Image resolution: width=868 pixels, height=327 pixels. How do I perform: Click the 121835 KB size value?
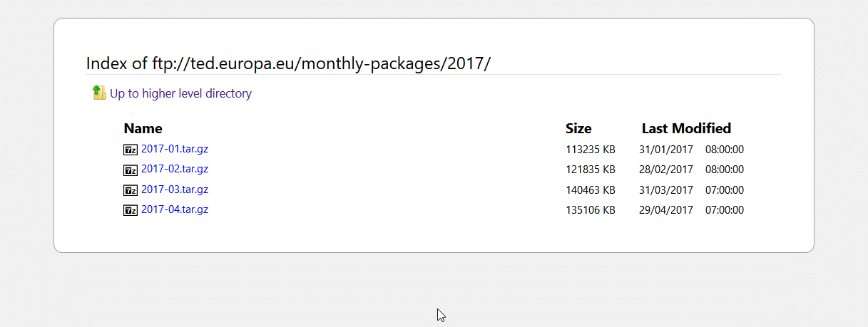(x=591, y=170)
